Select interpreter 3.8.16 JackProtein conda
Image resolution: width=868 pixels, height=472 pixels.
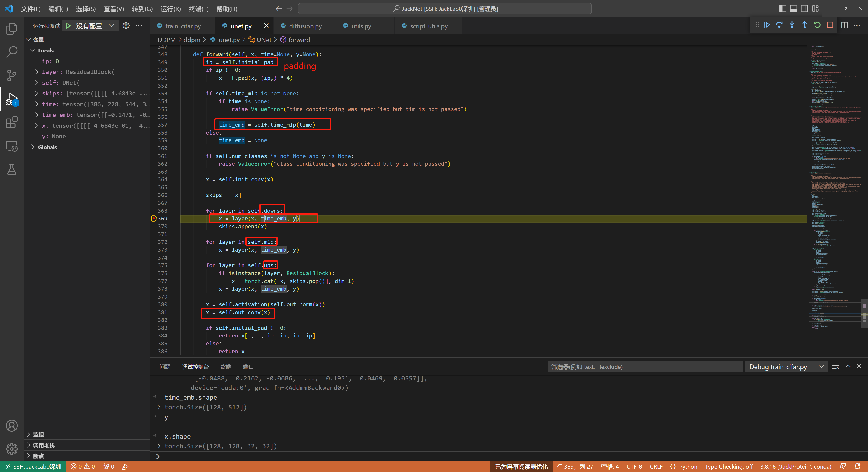pyautogui.click(x=796, y=467)
